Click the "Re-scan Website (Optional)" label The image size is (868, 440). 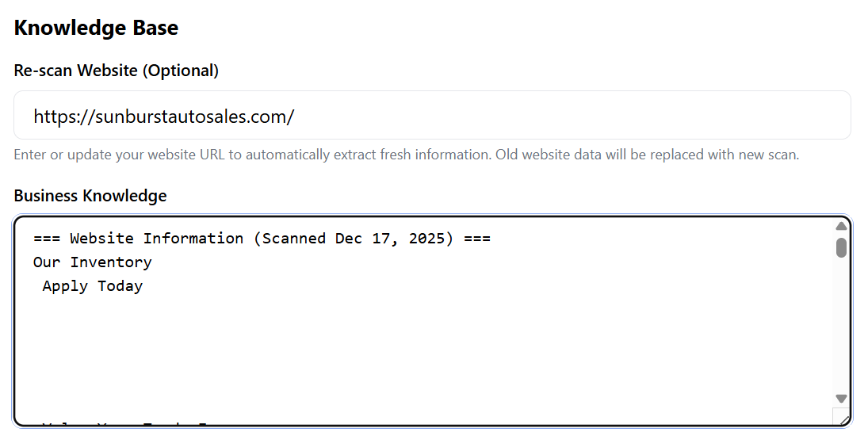click(116, 71)
